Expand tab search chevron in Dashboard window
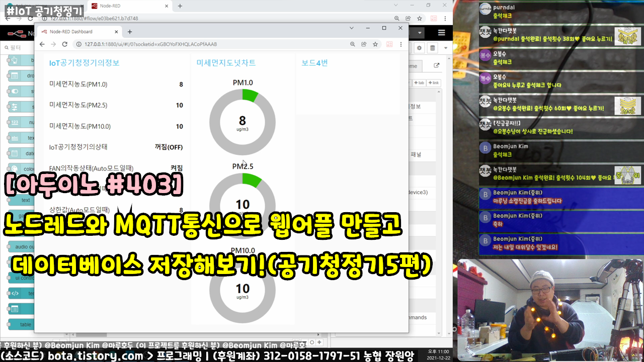The width and height of the screenshot is (644, 362). coord(351,28)
